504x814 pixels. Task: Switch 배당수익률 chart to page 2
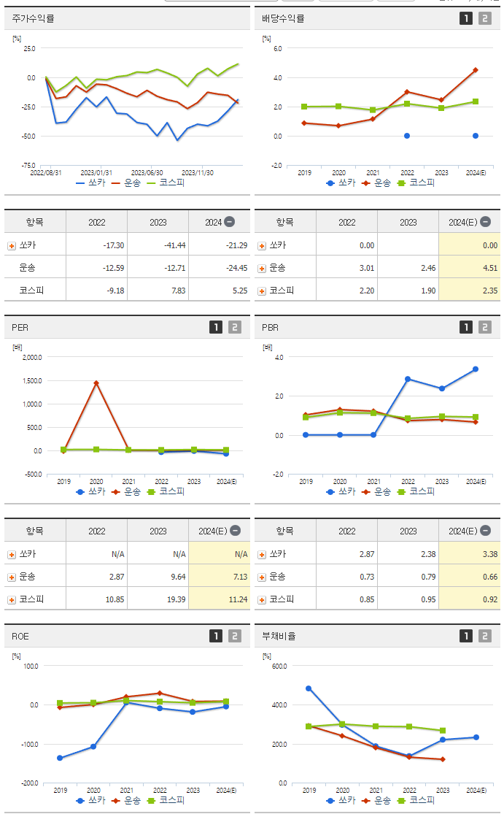[x=485, y=18]
